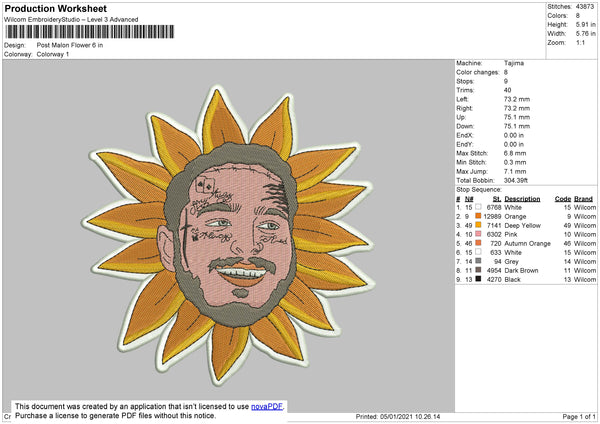The width and height of the screenshot is (600, 424).
Task: Click the min stitch value "0.3 mm"
Action: pyautogui.click(x=515, y=162)
